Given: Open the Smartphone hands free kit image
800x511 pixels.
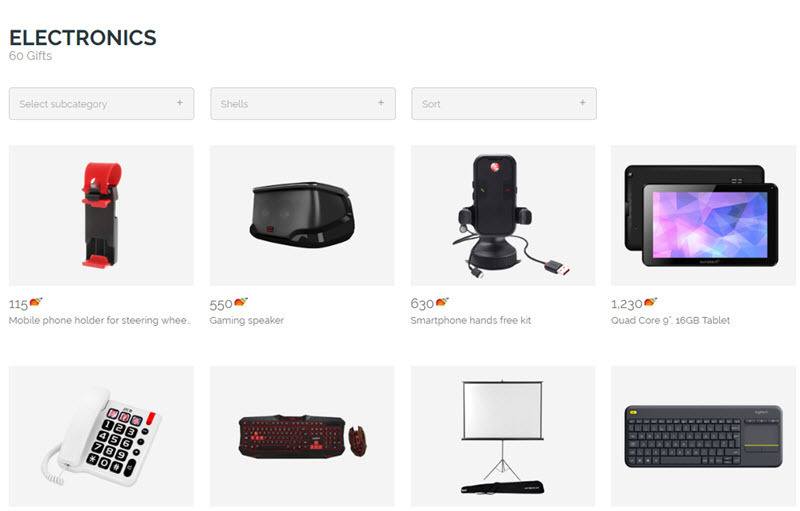Looking at the screenshot, I should pos(503,215).
